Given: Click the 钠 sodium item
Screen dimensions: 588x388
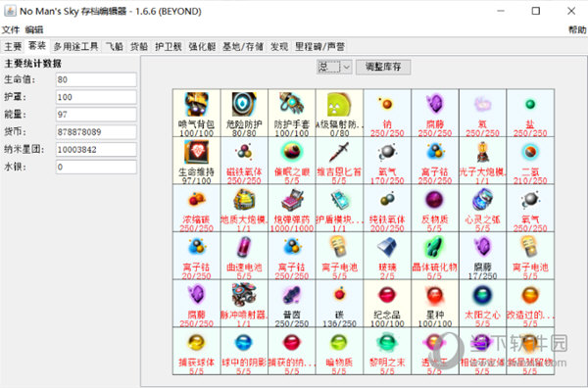Looking at the screenshot, I should (387, 113).
